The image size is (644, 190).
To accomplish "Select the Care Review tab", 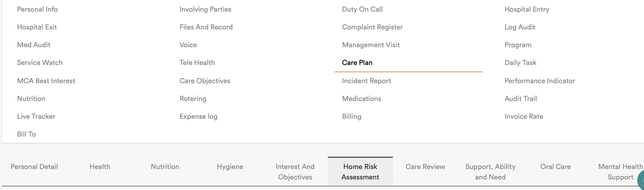I will point(425,167).
